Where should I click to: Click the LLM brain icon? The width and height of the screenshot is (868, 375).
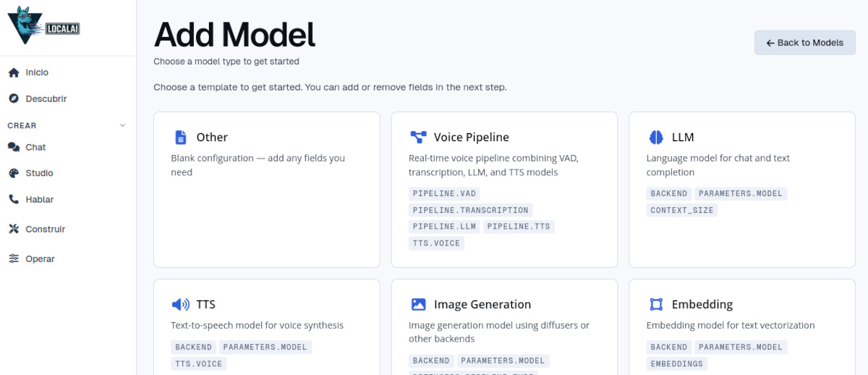click(x=656, y=137)
